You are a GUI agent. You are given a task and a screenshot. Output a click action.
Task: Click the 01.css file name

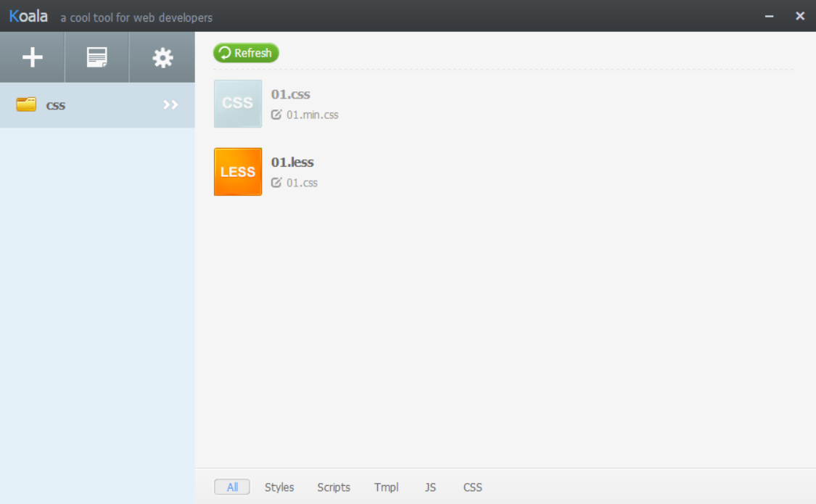[x=290, y=94]
